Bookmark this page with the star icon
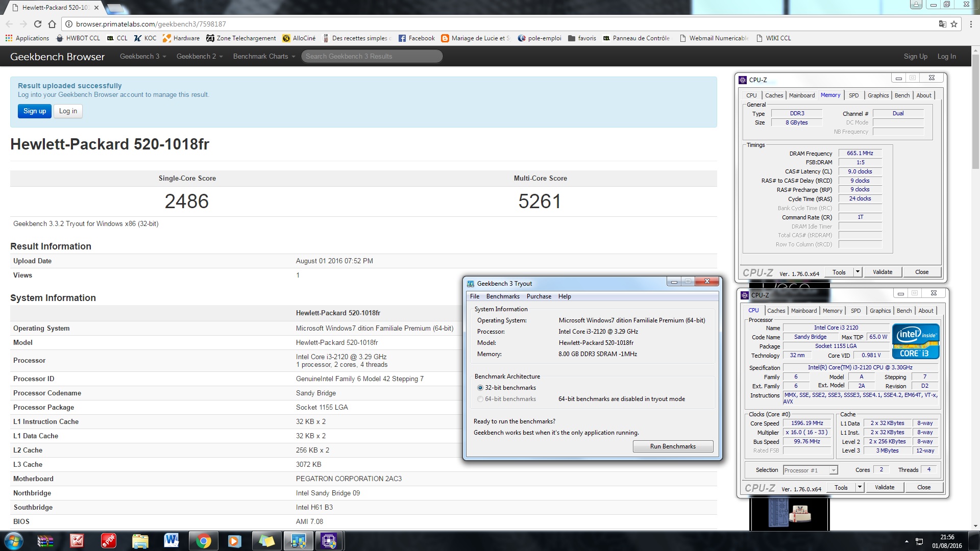Image resolution: width=980 pixels, height=551 pixels. [953, 24]
